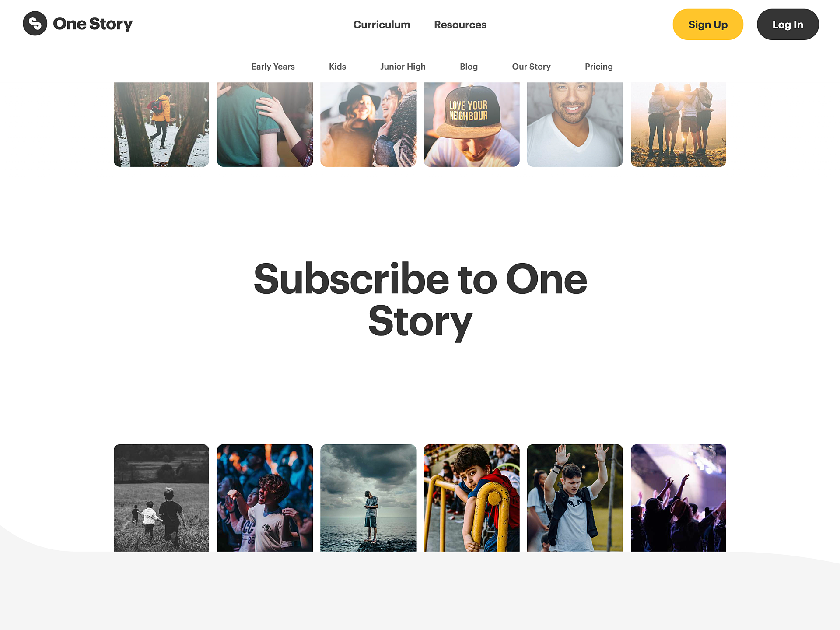
Task: Click the One Story circular logo icon
Action: tap(35, 24)
